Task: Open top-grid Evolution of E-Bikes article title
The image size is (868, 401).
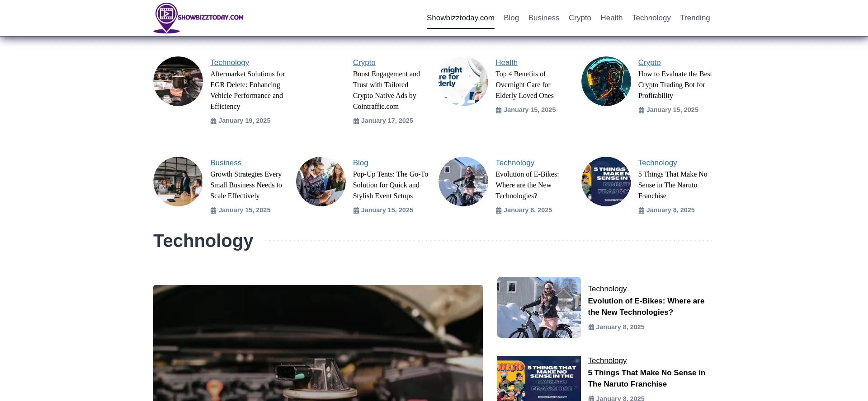Action: coord(527,185)
